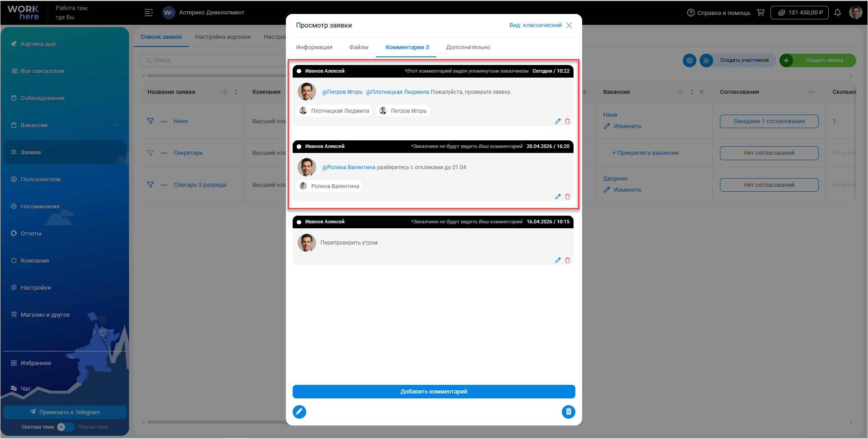868x439 pixels.
Task: Open Настройка воронки tab
Action: [223, 37]
